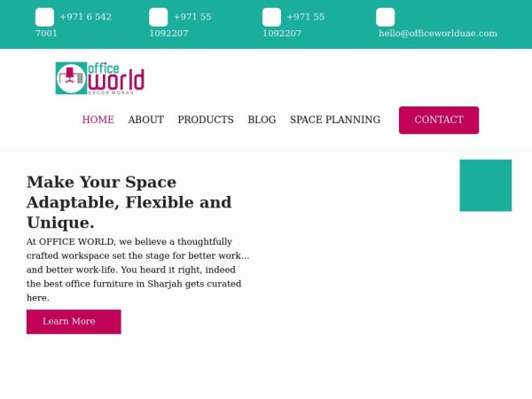Viewport: 532px width, 399px height.
Task: Click the icon beside the hello@officeworlduae.com email
Action: tap(385, 17)
